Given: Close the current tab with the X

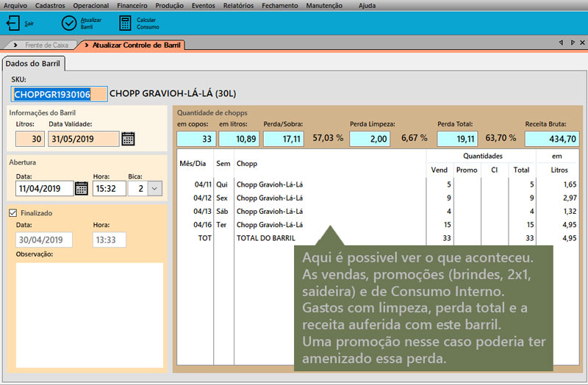Looking at the screenshot, I should point(582,43).
